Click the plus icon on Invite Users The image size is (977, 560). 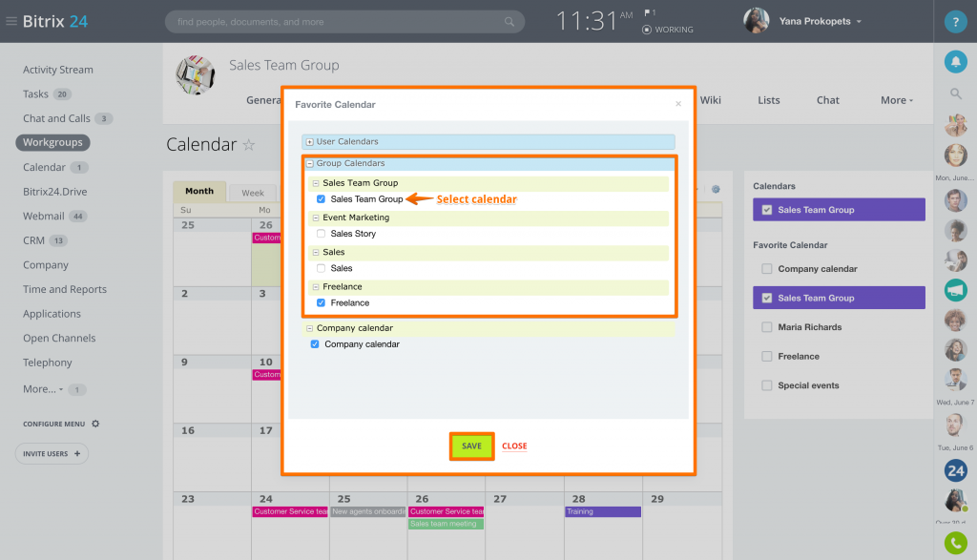77,453
